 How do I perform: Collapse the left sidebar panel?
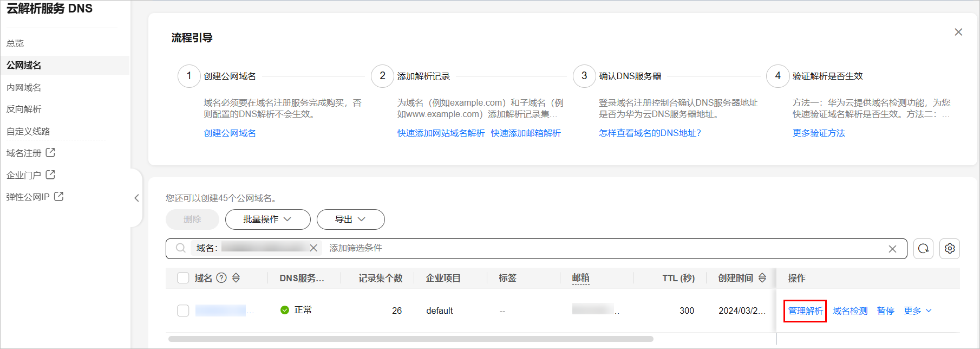[136, 198]
